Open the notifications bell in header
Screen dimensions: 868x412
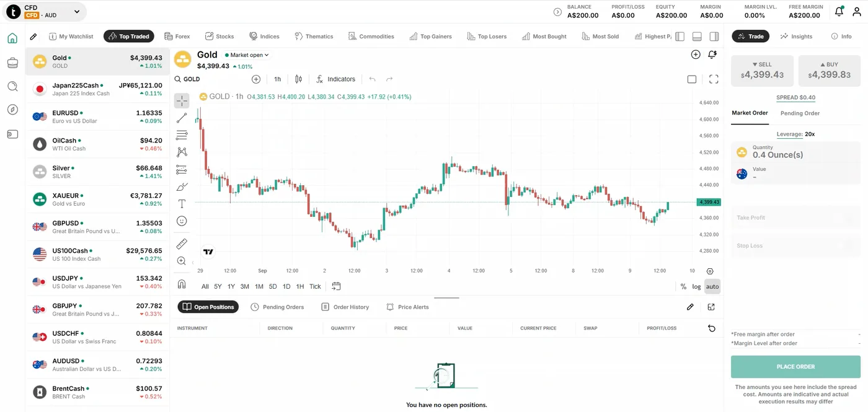839,11
